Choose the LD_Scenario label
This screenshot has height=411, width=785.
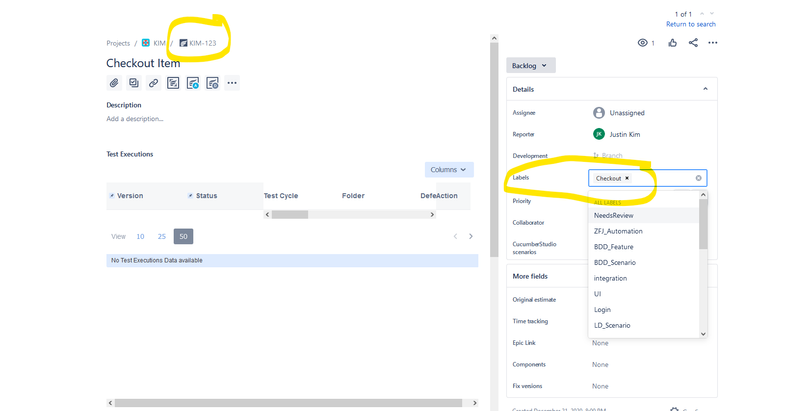point(643,325)
